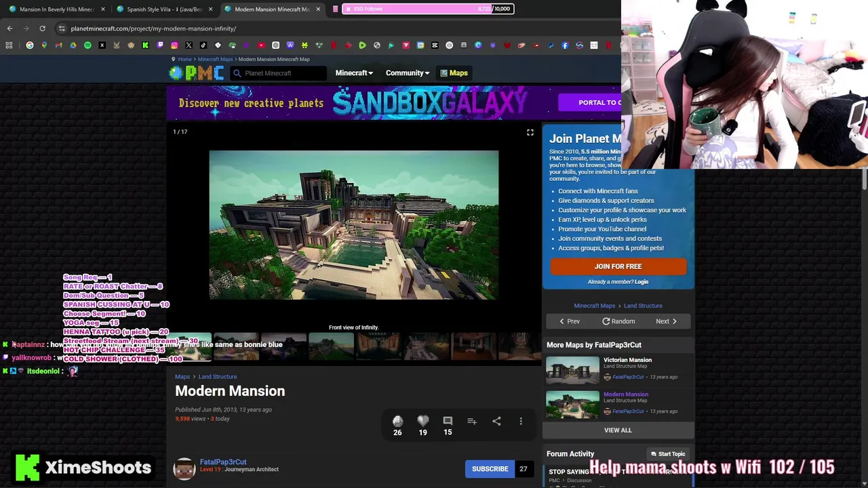Go to Prev map
The image size is (868, 488).
(569, 321)
